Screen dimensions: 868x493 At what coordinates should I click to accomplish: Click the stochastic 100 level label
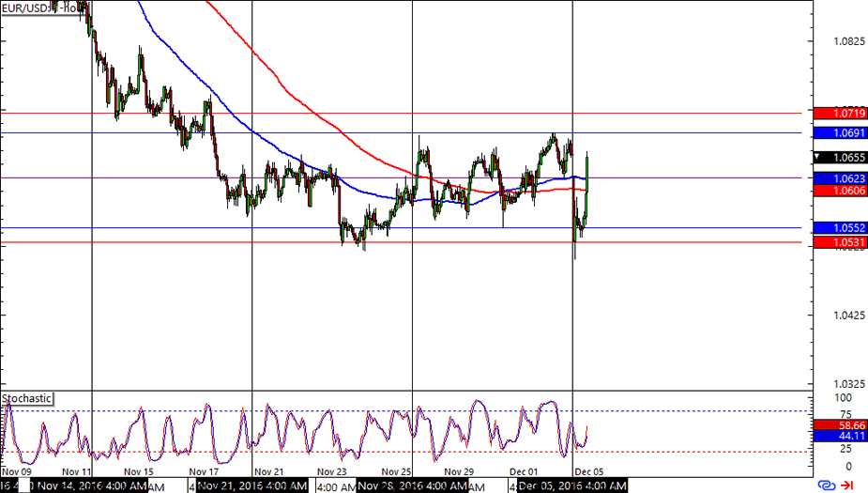point(843,398)
